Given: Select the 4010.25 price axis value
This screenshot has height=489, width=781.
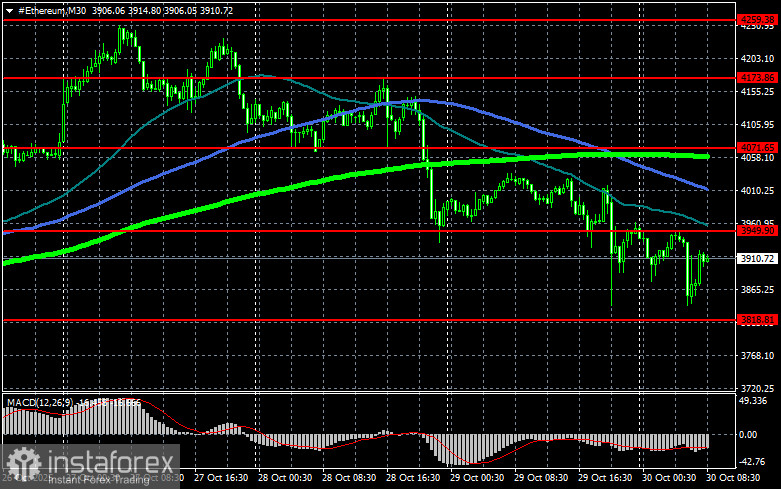Looking at the screenshot, I should 757,190.
